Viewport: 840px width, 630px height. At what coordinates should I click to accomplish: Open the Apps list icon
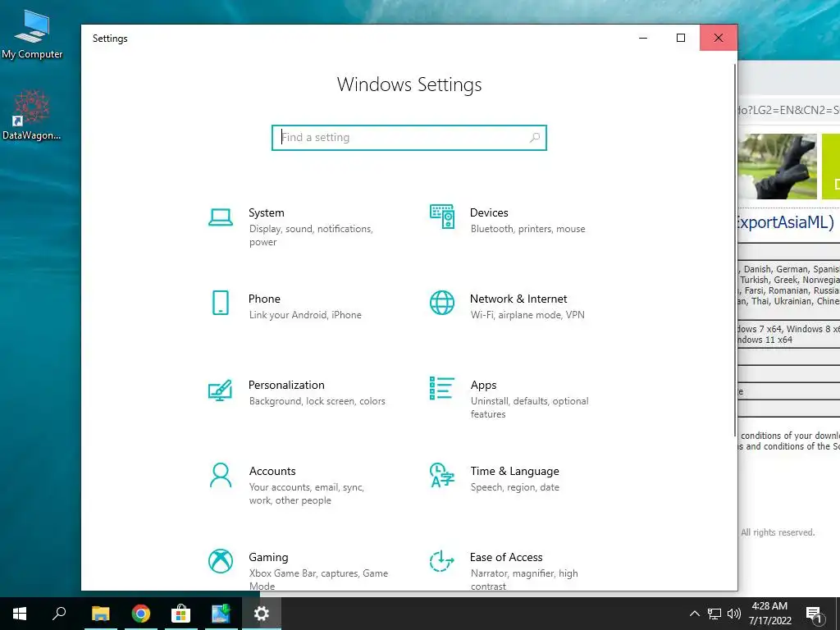pyautogui.click(x=442, y=388)
